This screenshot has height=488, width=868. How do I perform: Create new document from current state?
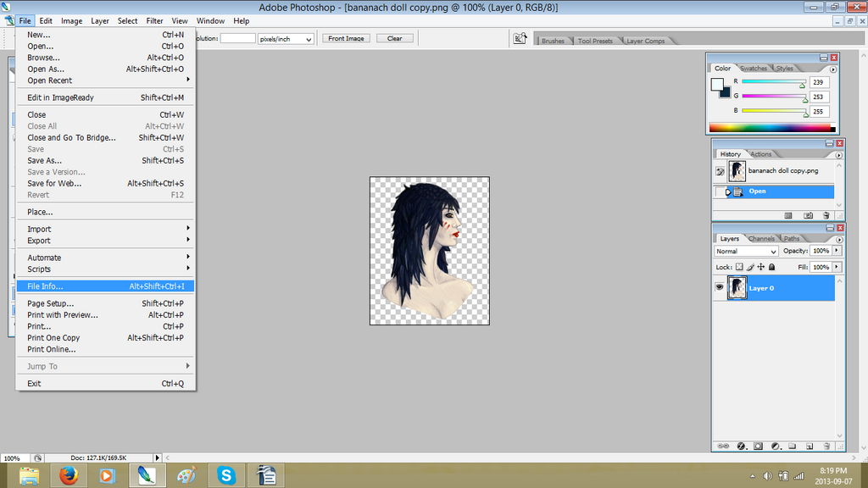point(788,215)
